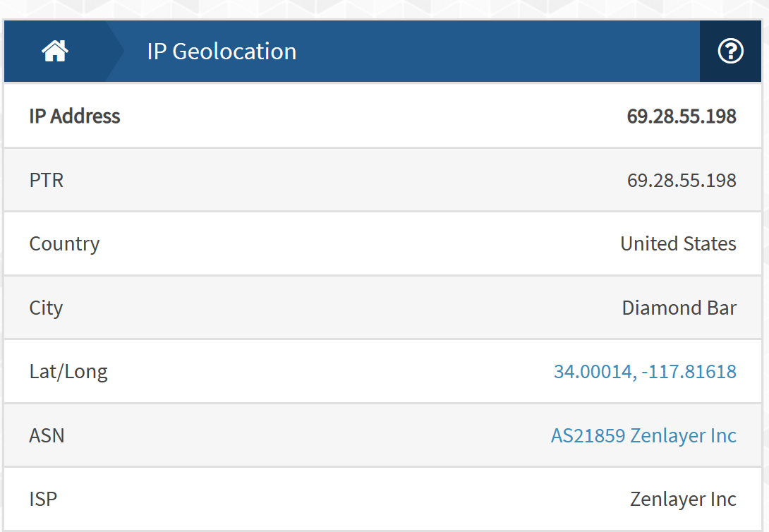The width and height of the screenshot is (769, 532).
Task: Click the IP Address row label
Action: coord(75,116)
